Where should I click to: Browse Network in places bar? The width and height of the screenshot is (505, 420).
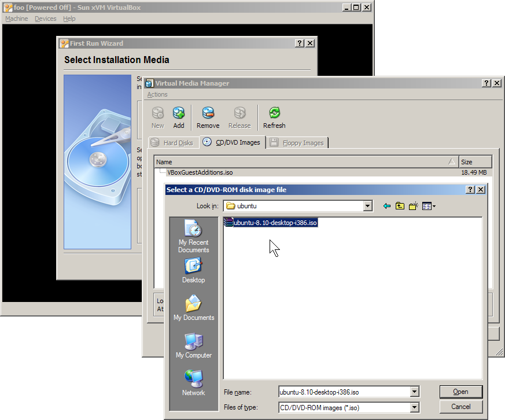194,383
